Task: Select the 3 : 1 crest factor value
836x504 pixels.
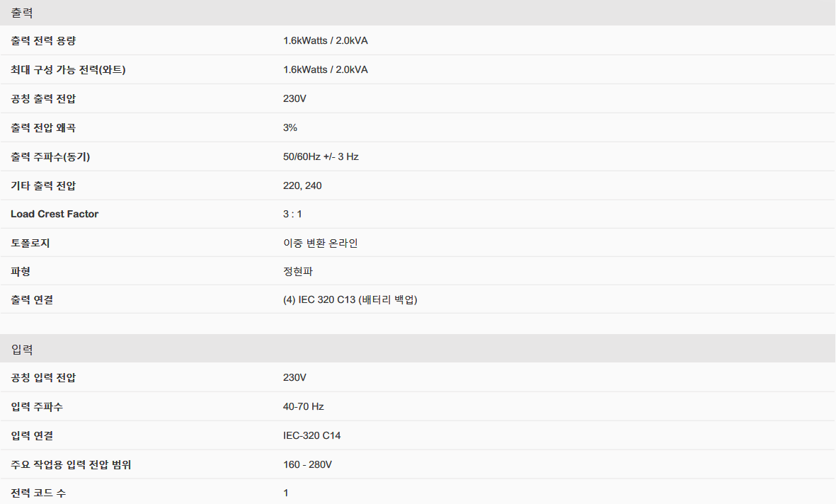Action: 292,214
